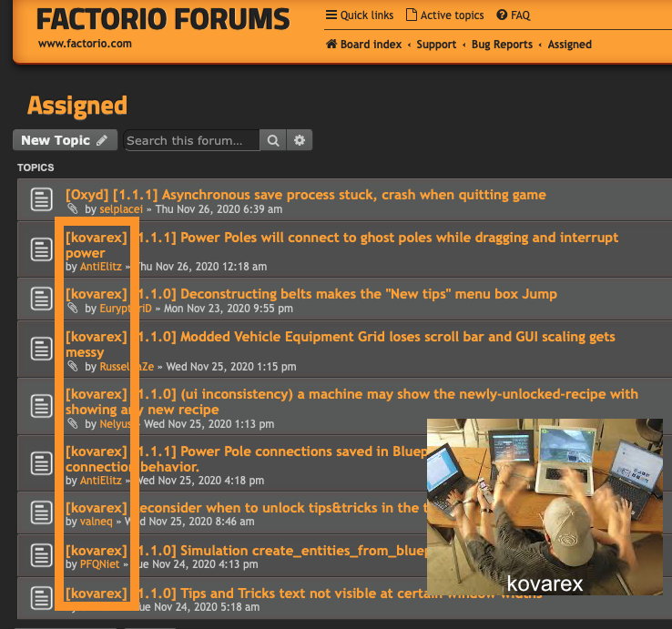Click the www.factorio.com site link
This screenshot has width=672, height=629.
[85, 44]
